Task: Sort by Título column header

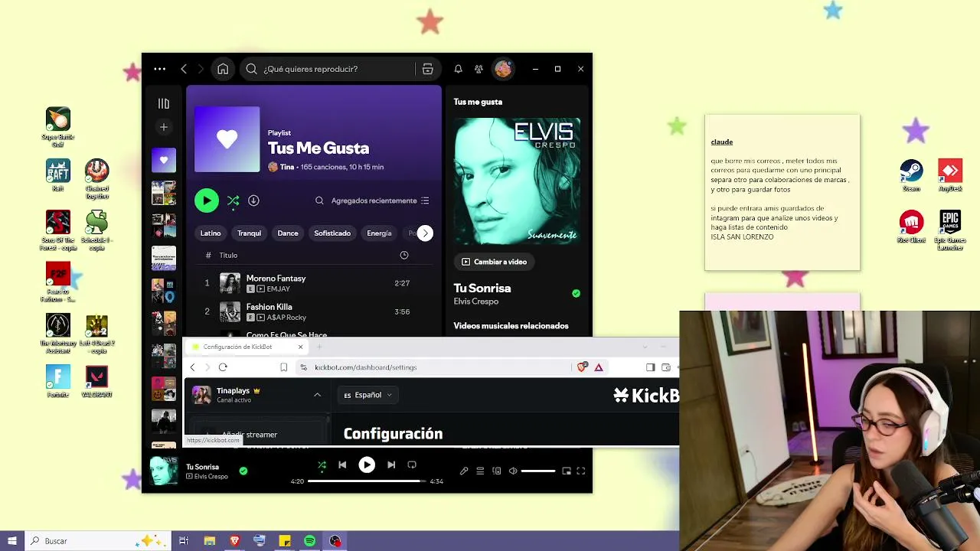Action: tap(228, 256)
